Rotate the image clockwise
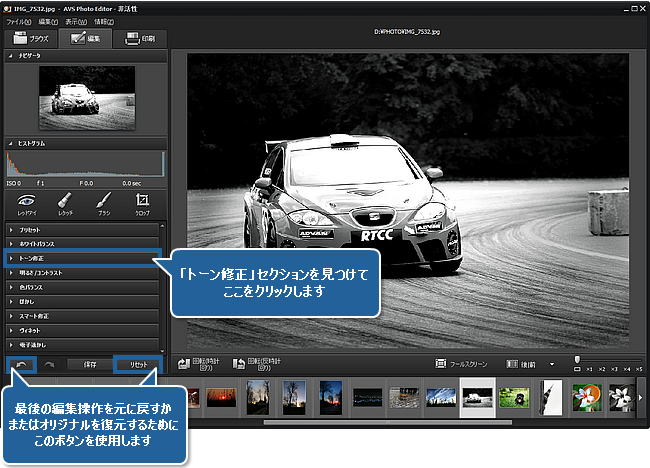The height and width of the screenshot is (468, 650). point(200,364)
